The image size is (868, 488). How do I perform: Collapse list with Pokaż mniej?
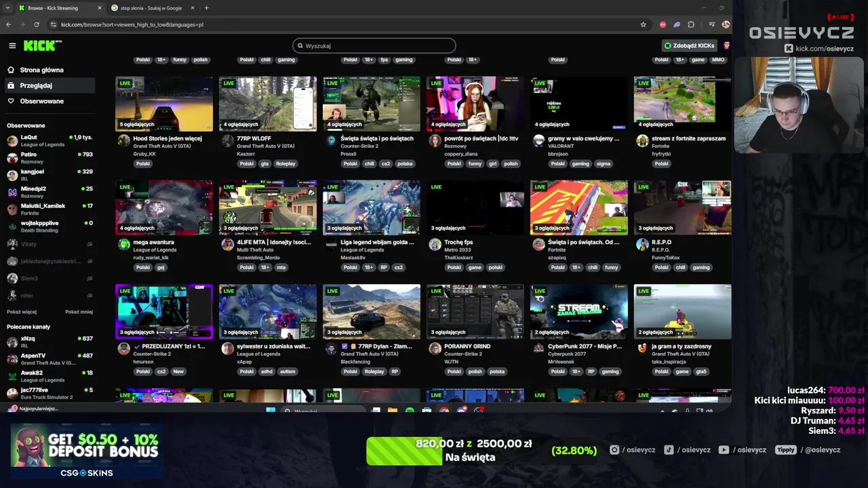(x=79, y=312)
